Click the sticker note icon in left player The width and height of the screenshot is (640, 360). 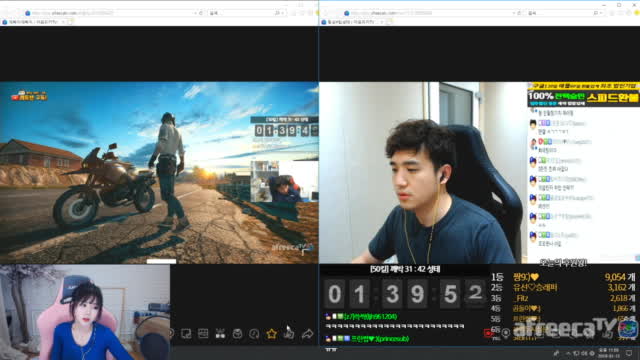coord(186,334)
